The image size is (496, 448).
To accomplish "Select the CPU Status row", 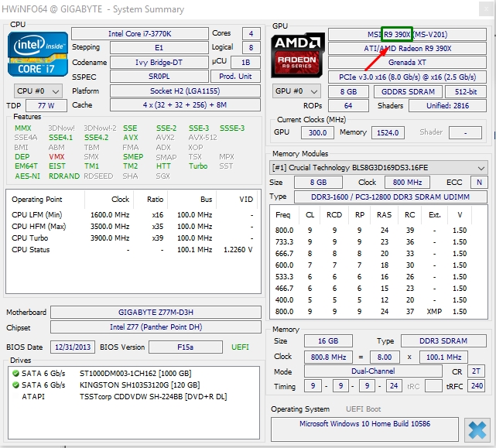I will (x=133, y=250).
